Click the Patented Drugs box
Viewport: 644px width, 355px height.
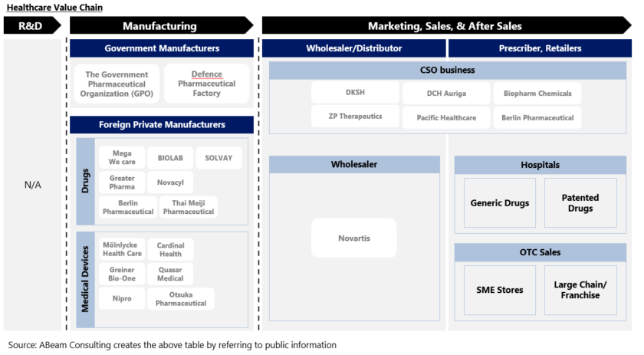click(580, 203)
